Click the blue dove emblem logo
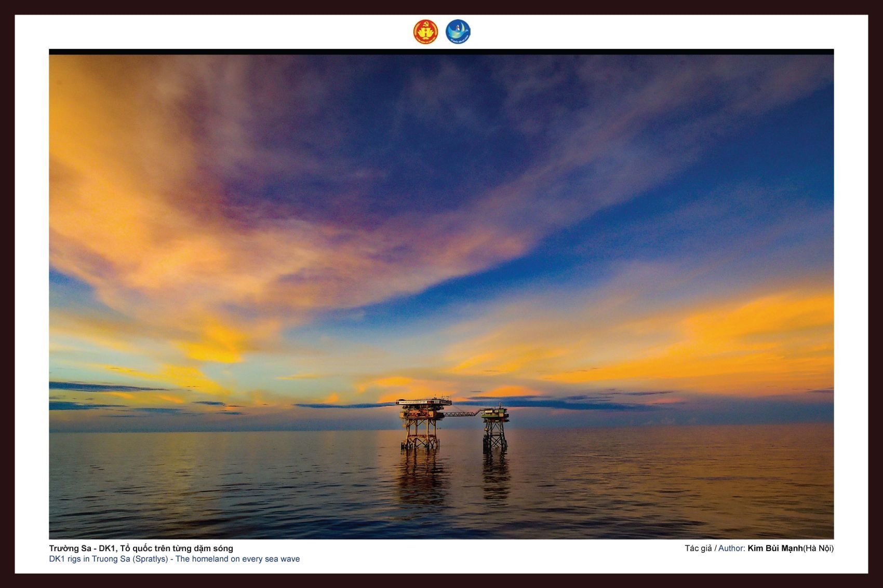883x588 pixels. tap(458, 32)
